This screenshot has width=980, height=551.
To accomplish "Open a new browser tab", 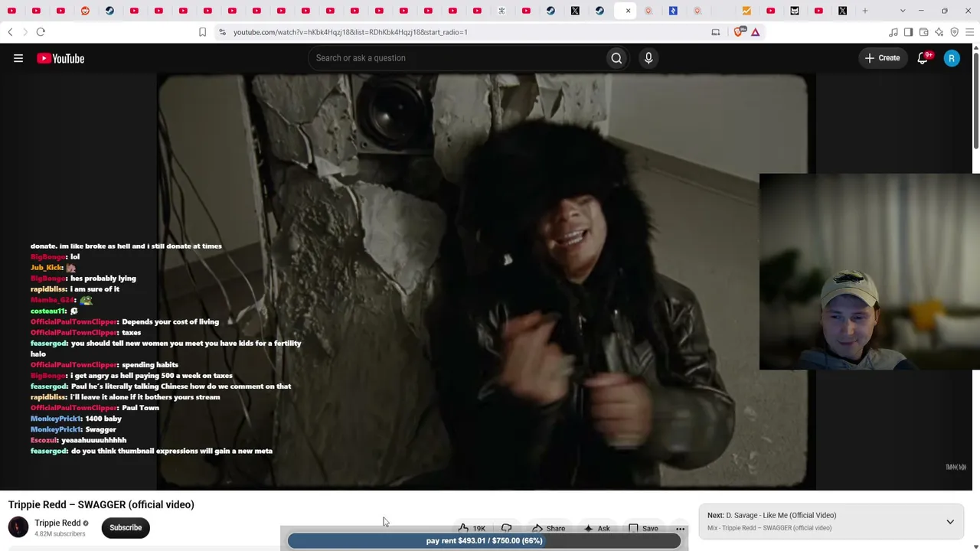I will point(865,11).
